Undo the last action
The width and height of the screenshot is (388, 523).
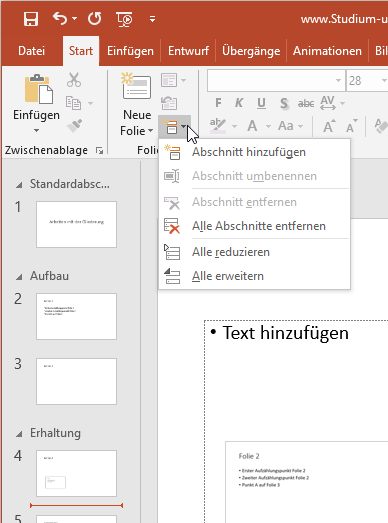coord(60,18)
